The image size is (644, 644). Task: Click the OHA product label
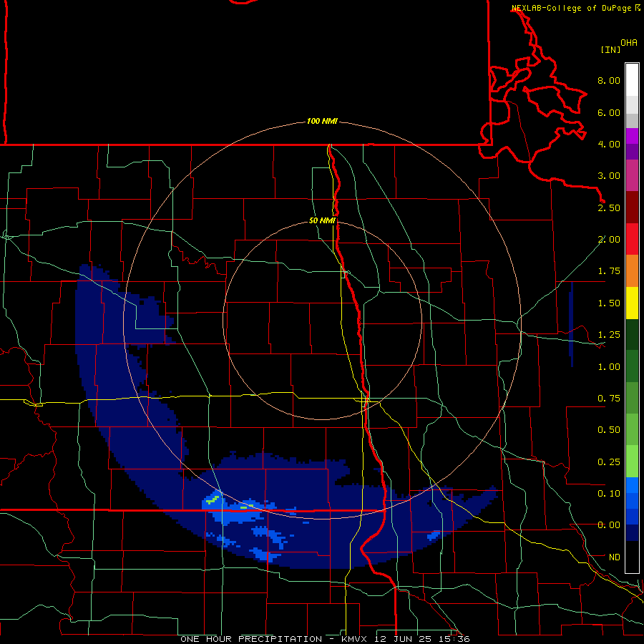(x=629, y=42)
